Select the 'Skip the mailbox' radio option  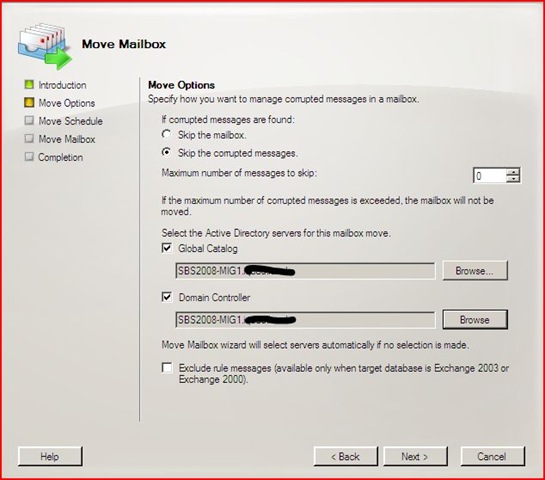(166, 134)
